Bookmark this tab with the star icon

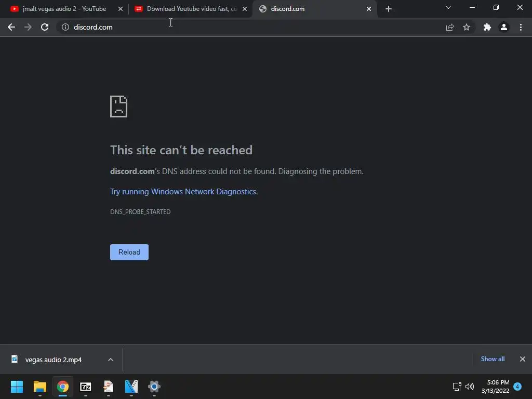point(467,27)
